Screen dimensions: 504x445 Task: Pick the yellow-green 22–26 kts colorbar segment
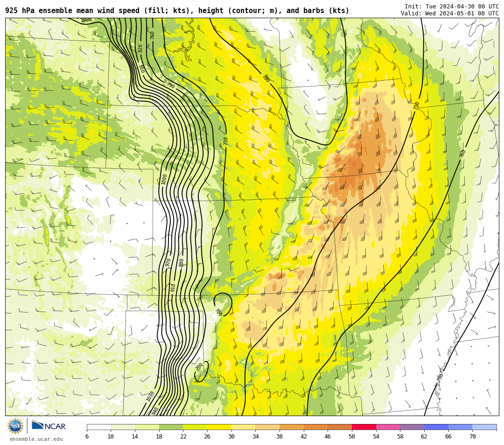[195, 427]
